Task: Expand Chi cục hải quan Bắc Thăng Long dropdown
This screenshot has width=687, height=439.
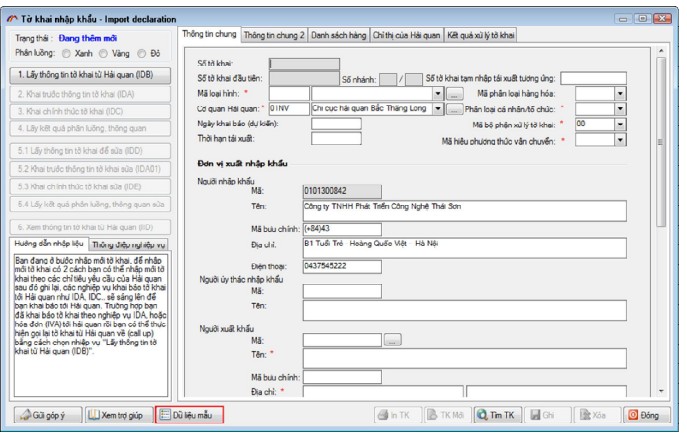Action: click(x=439, y=108)
